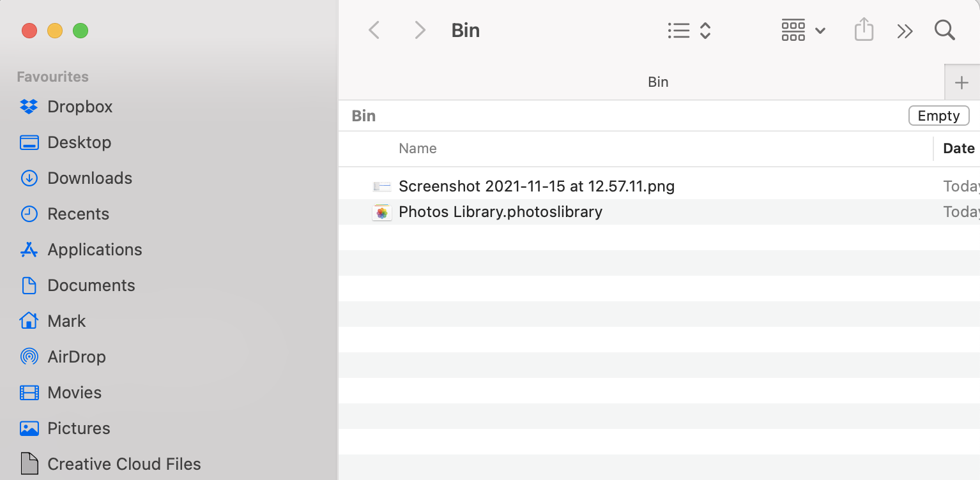Expand the Group By dropdown
980x480 pixels.
[803, 30]
